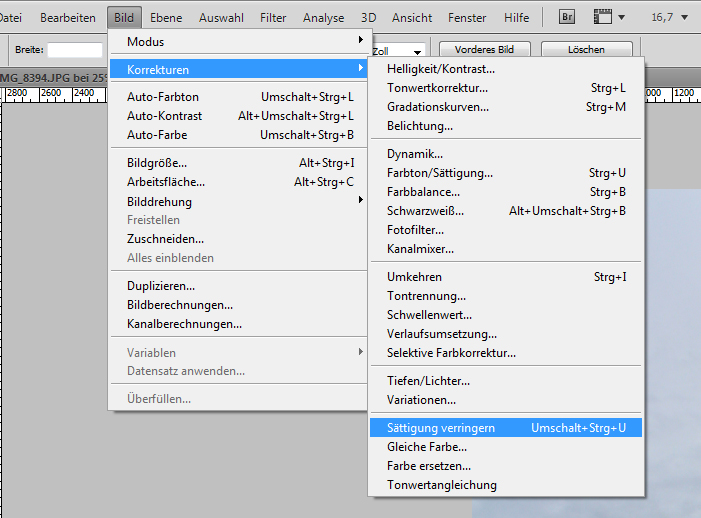Choose Helligkeit/Kontrast adjustment
Viewport: 701px width, 518px height.
click(441, 69)
